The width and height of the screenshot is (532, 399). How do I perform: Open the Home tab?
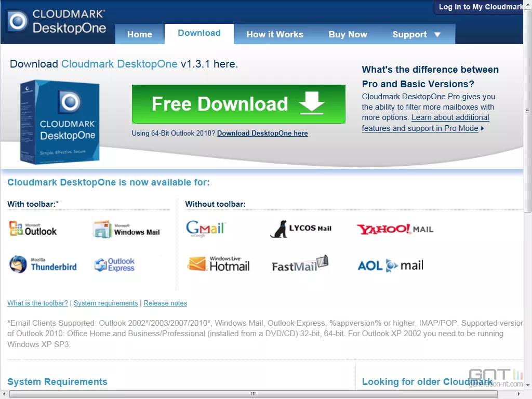[x=140, y=34]
